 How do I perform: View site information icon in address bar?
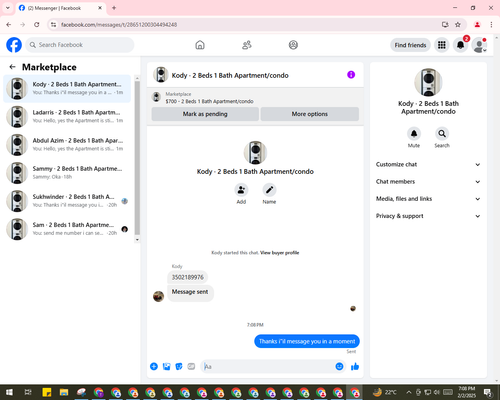(53, 24)
